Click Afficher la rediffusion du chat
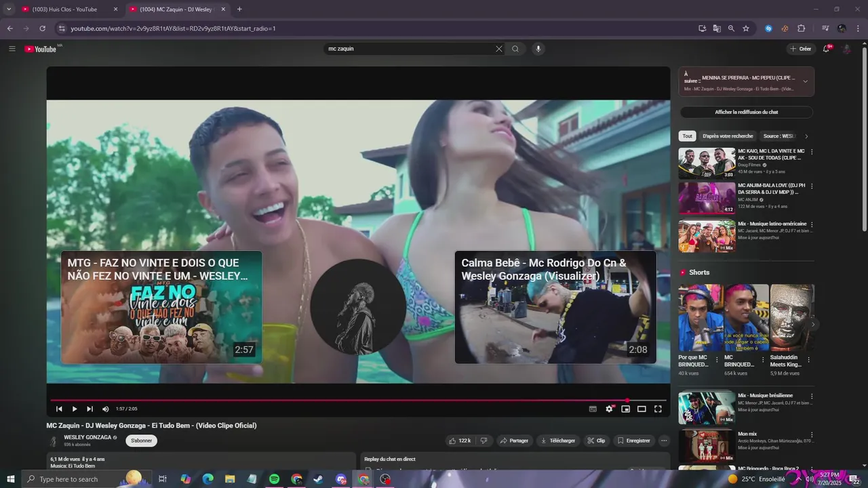The height and width of the screenshot is (488, 868). coord(746,113)
